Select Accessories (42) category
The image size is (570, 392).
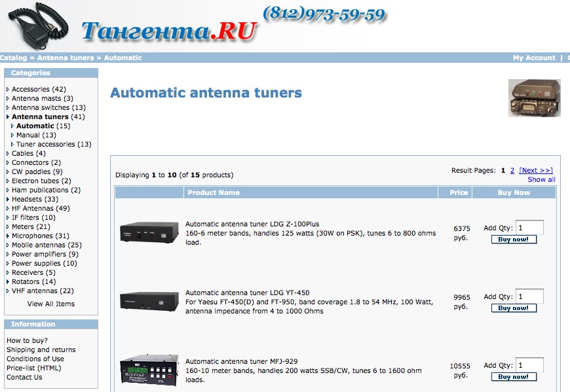point(39,89)
